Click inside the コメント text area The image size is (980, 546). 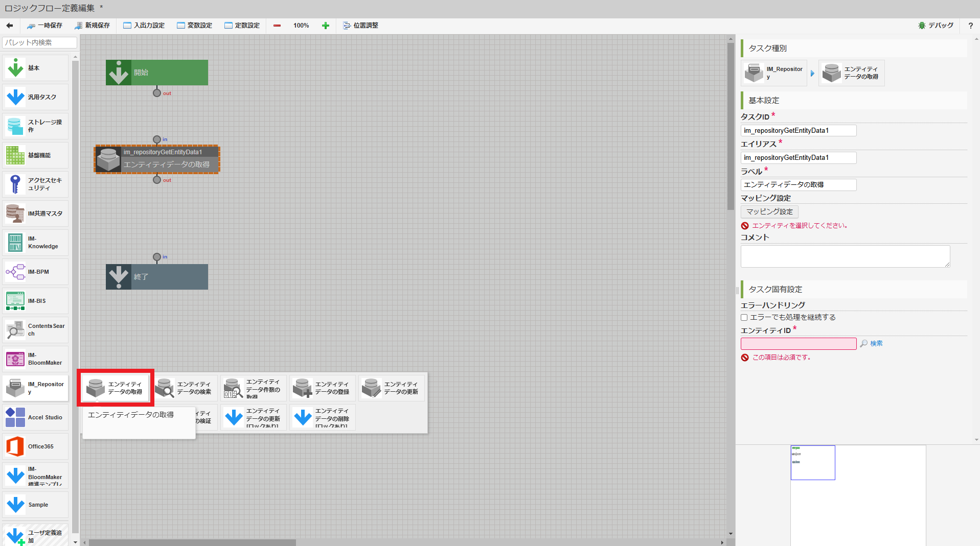point(845,256)
